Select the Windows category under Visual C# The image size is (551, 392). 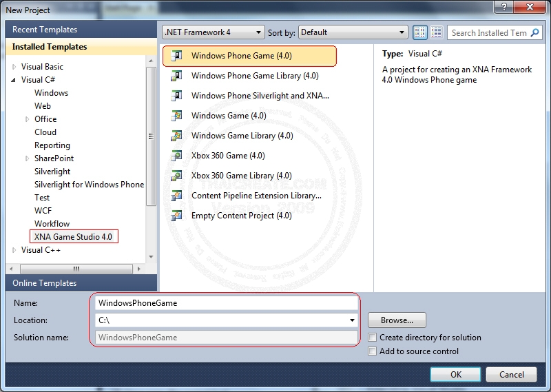51,93
